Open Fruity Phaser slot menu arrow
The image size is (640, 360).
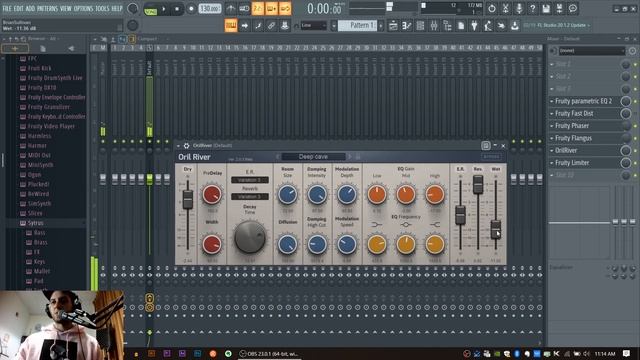[x=552, y=126]
